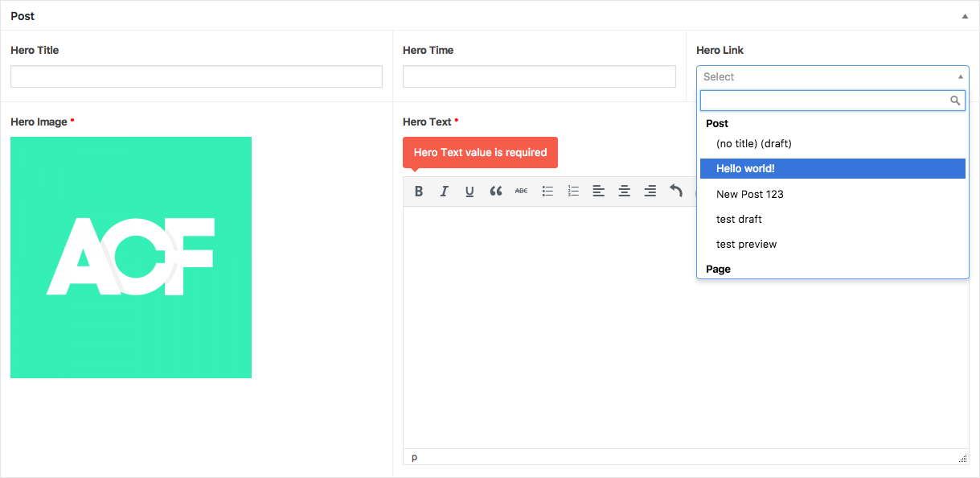Select "(no title) (draft)" option
The height and width of the screenshot is (478, 980).
[753, 143]
